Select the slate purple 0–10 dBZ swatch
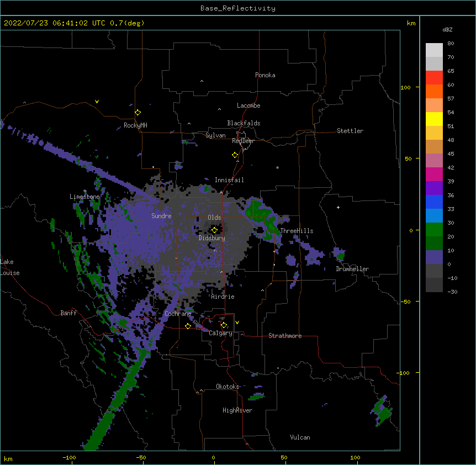Screen dimensions: 476x465 click(434, 257)
